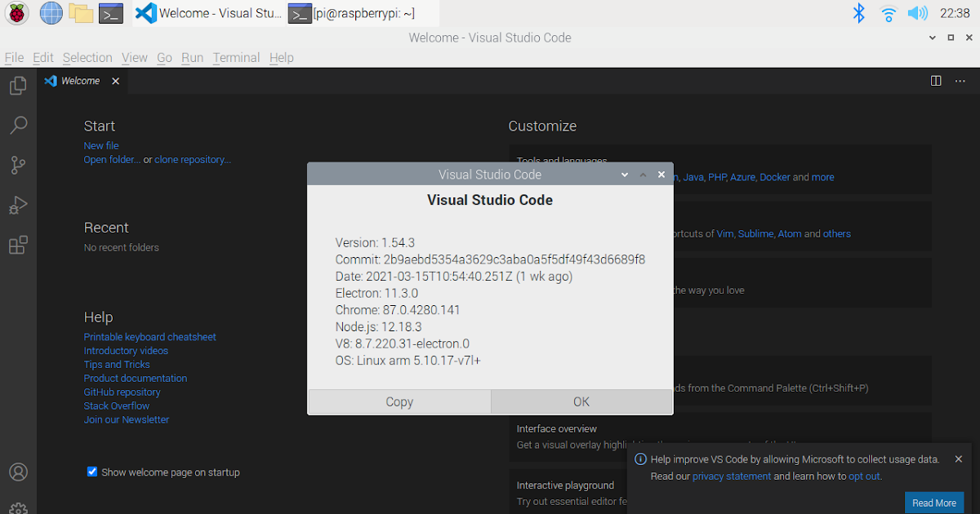Viewport: 980px width, 514px height.
Task: Open the Wi-Fi status icon
Action: (888, 13)
